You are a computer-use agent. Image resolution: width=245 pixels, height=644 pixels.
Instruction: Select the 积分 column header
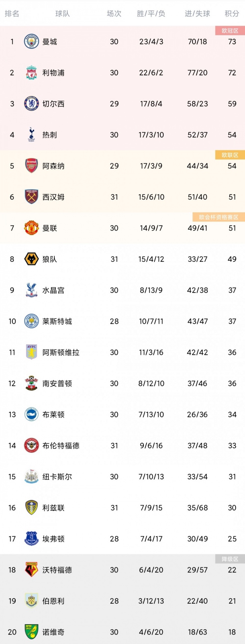tap(232, 13)
